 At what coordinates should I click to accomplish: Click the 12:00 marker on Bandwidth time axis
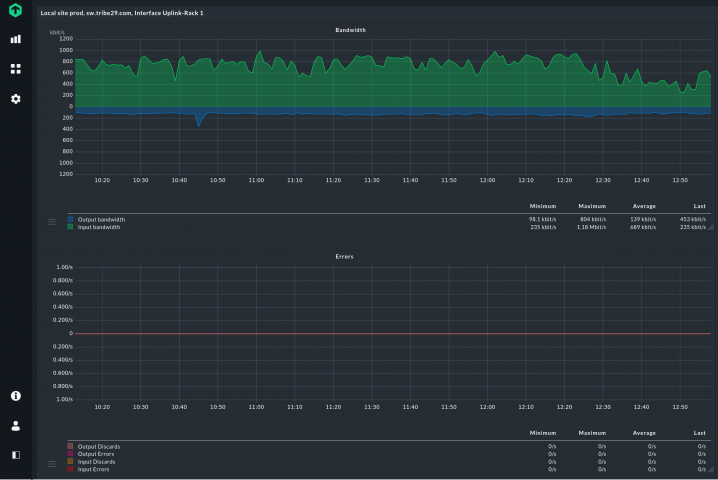tap(487, 181)
